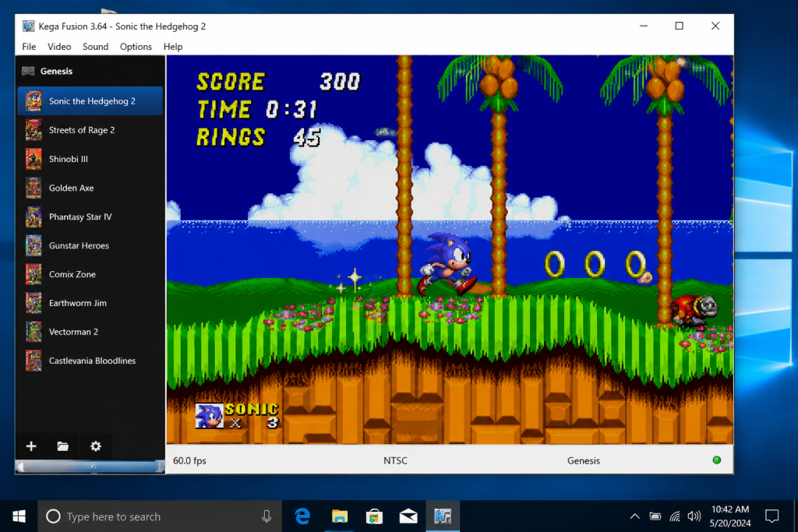Click the Sonic lives icon in game
The height and width of the screenshot is (532, 798).
tap(209, 415)
